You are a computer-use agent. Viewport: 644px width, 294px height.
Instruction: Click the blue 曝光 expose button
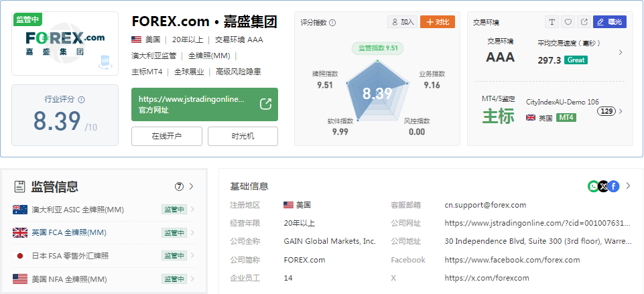coord(610,22)
